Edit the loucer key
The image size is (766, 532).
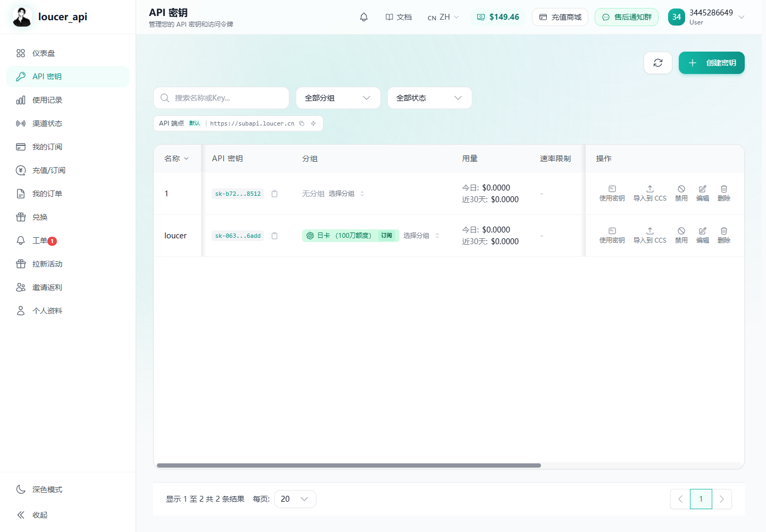click(703, 235)
